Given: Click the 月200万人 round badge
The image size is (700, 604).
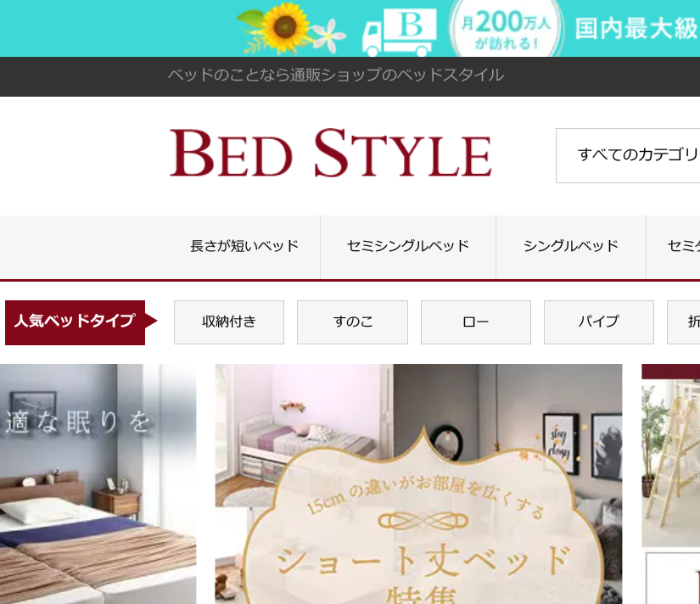Looking at the screenshot, I should tap(507, 30).
